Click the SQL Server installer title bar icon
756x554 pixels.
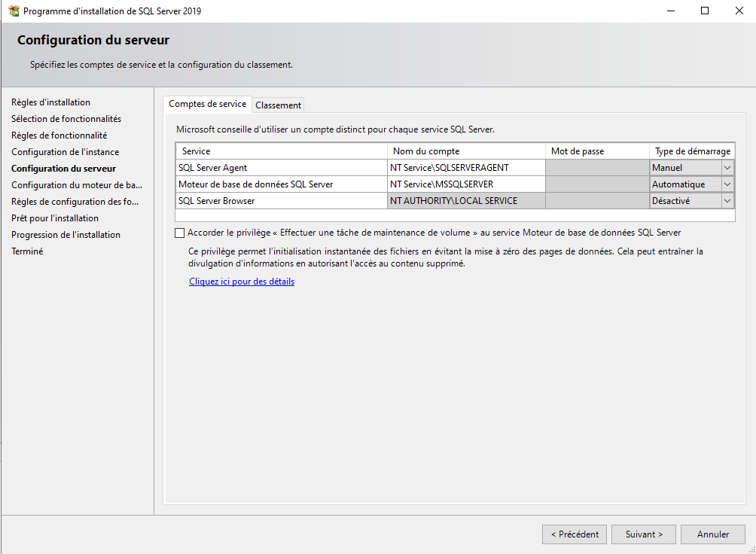14,11
